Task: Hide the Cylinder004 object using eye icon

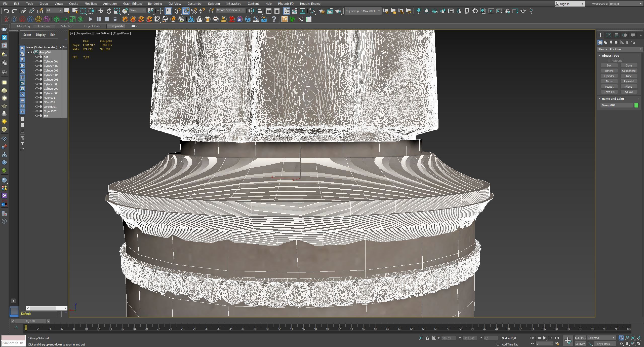Action: point(37,75)
